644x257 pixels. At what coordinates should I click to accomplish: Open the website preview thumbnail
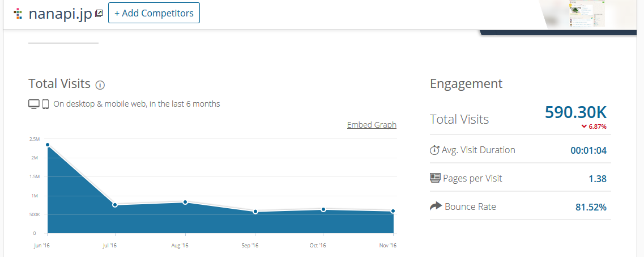coord(587,14)
